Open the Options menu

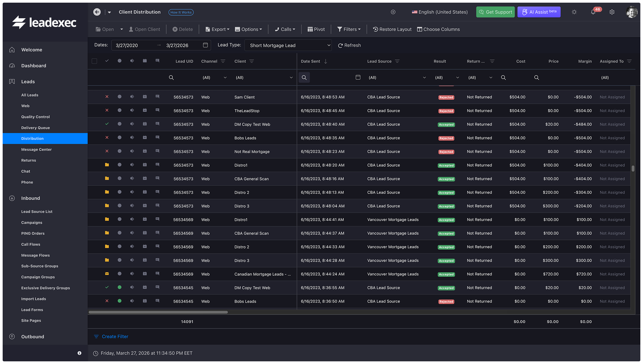click(x=248, y=29)
